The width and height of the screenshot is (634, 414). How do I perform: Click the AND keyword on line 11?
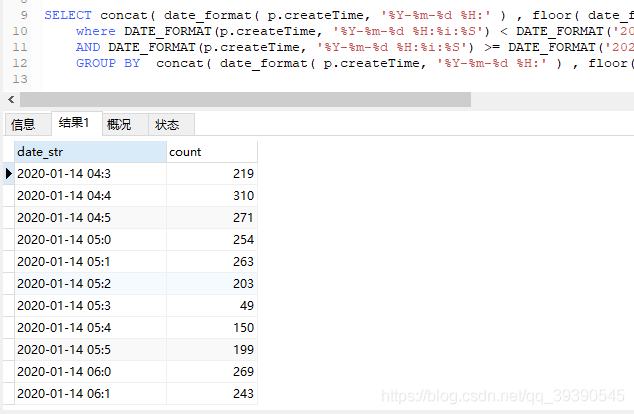tap(88, 47)
